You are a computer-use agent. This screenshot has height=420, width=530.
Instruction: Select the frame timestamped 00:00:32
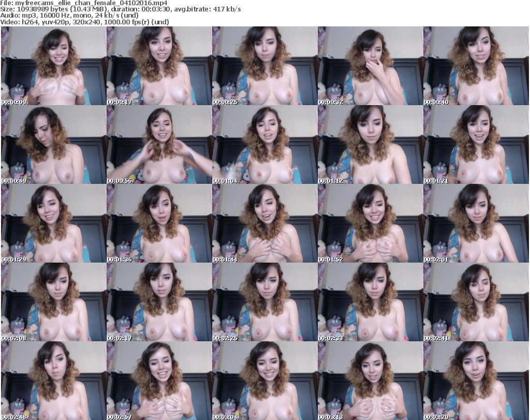click(370, 66)
